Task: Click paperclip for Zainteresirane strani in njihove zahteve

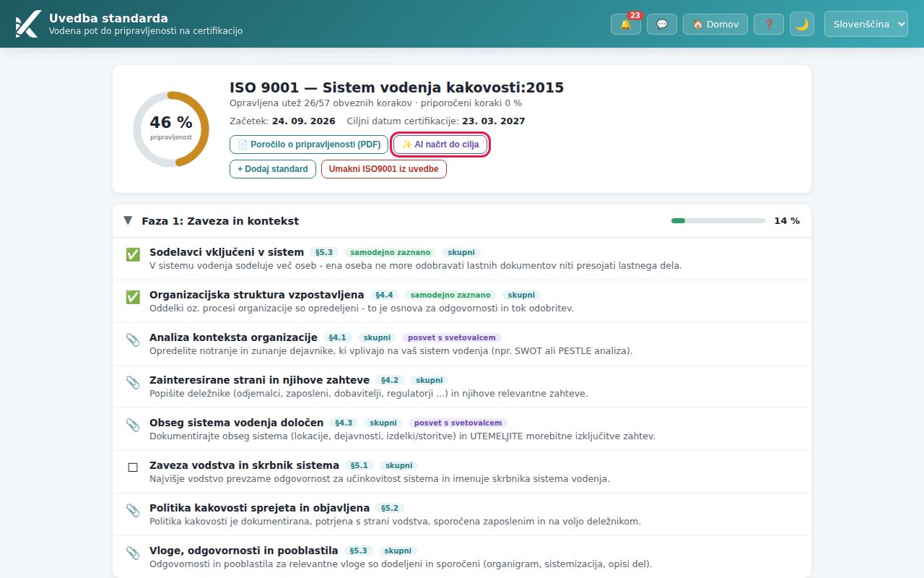Action: 133,382
